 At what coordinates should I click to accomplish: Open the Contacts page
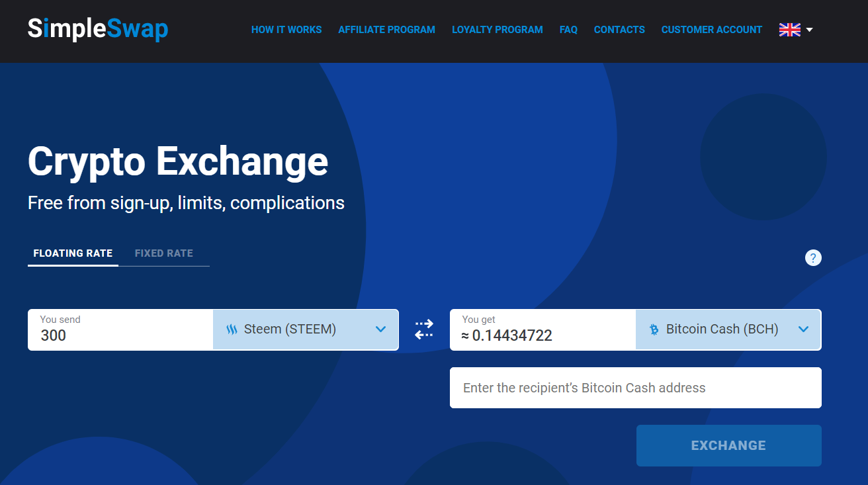pyautogui.click(x=619, y=30)
